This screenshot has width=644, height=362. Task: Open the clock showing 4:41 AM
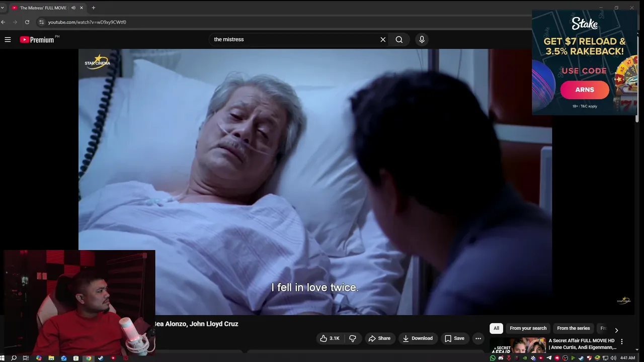click(x=627, y=358)
